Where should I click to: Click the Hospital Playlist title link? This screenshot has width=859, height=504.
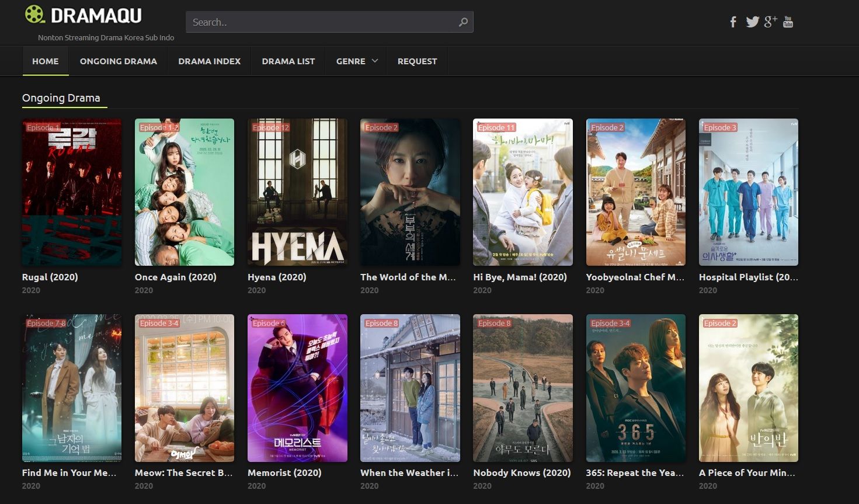pyautogui.click(x=749, y=277)
